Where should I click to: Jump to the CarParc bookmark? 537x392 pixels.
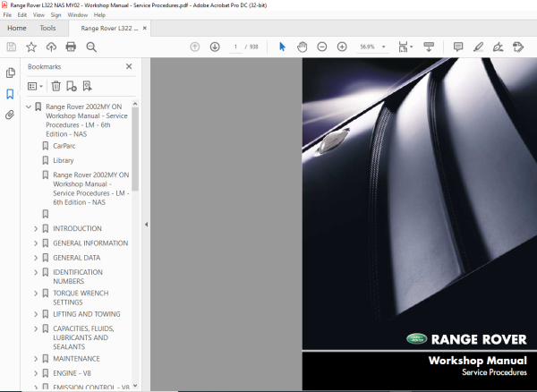(x=64, y=146)
